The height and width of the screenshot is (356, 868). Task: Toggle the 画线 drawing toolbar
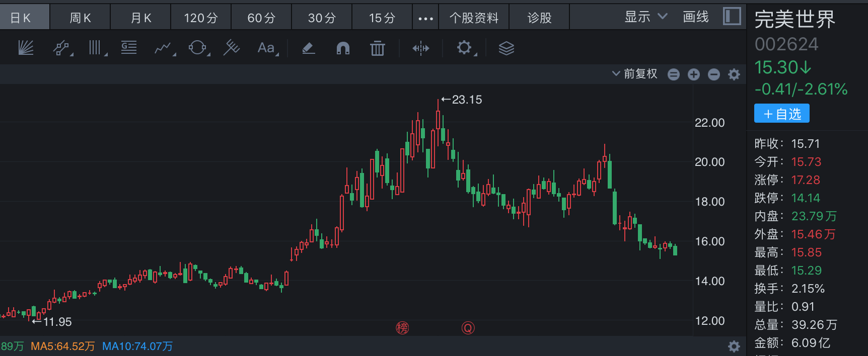(x=695, y=17)
